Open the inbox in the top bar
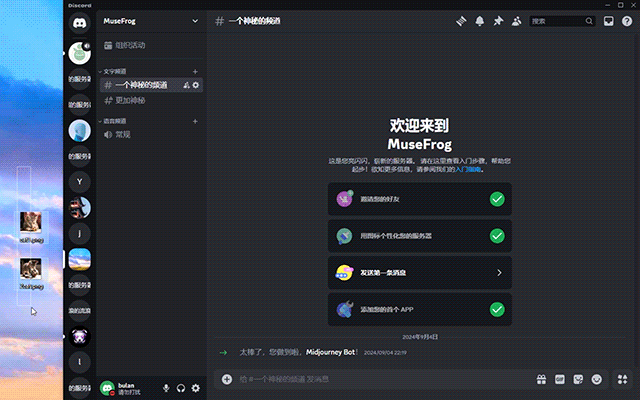 click(609, 21)
